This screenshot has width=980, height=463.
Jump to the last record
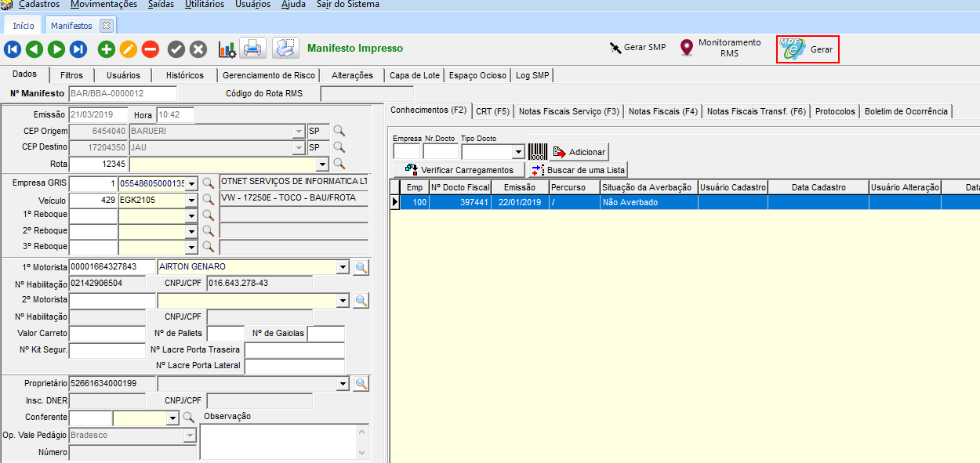tap(78, 49)
